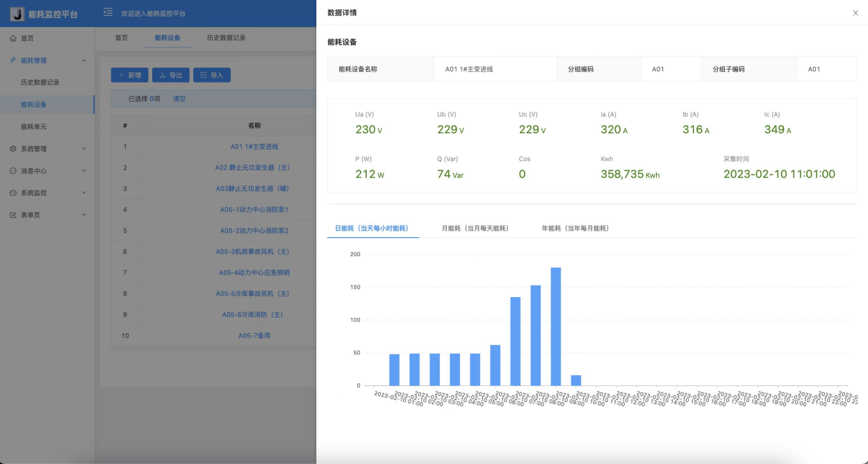Screen dimensions: 868x464
Task: Click the message center chat icon
Action: point(13,171)
